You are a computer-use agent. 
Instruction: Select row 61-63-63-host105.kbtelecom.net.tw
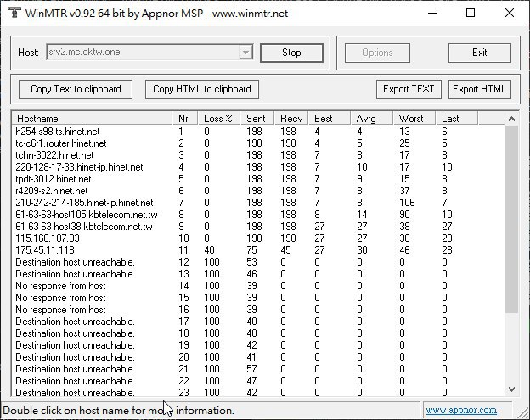(258, 215)
